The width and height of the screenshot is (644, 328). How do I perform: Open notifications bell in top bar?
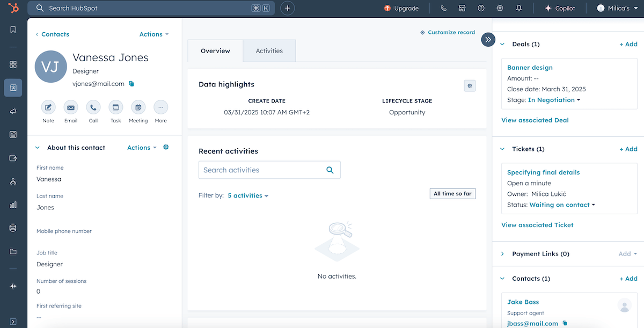518,8
